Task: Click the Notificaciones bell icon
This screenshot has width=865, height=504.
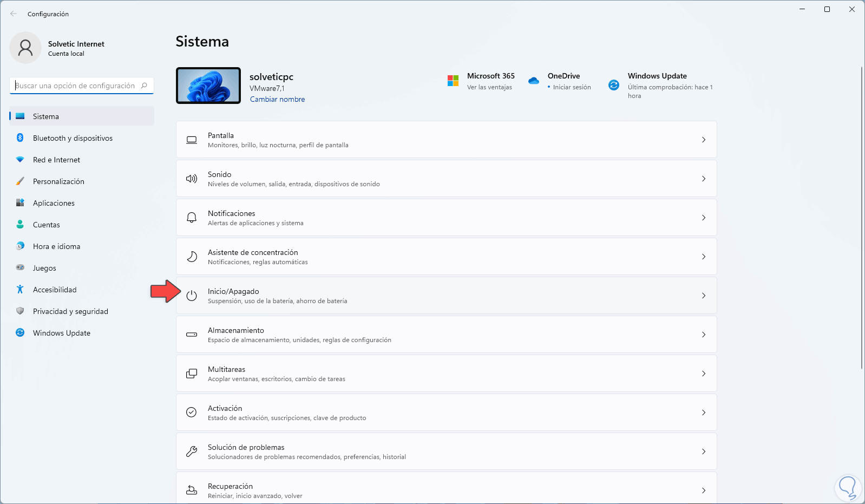Action: pos(192,218)
